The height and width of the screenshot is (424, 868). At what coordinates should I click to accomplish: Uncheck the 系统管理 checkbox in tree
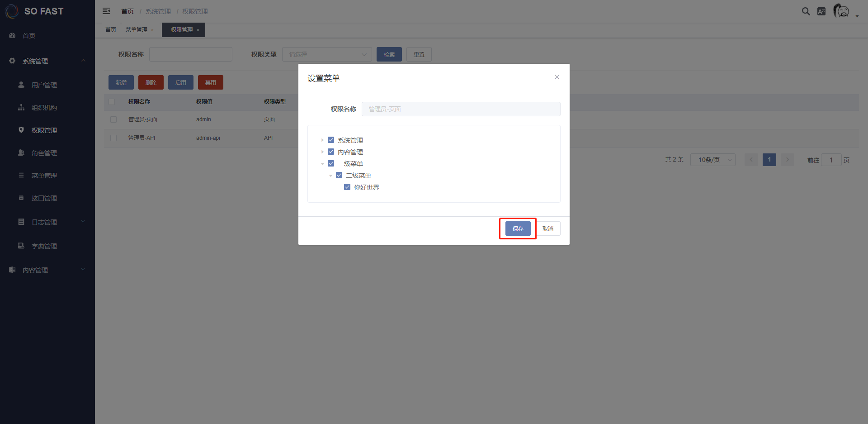[x=331, y=140]
